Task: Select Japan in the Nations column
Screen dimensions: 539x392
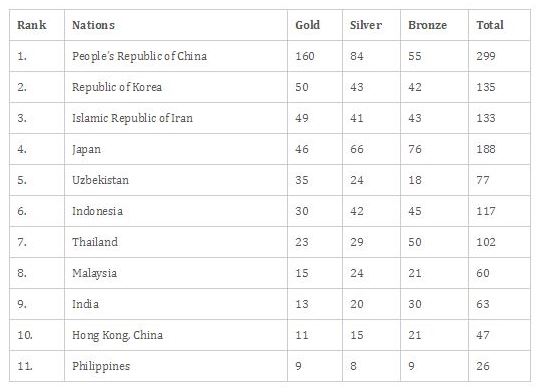Action: [86, 149]
